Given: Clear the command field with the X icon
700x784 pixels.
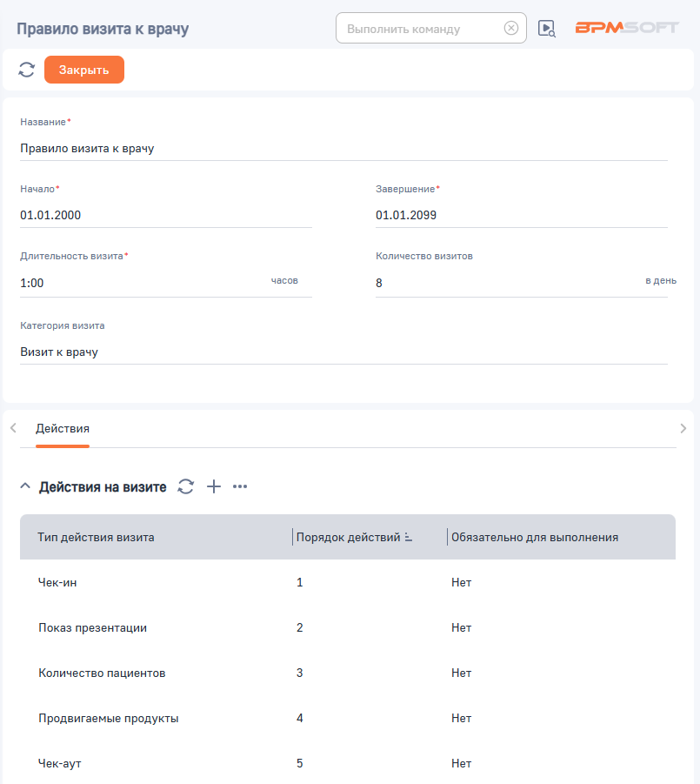Looking at the screenshot, I should pos(510,28).
